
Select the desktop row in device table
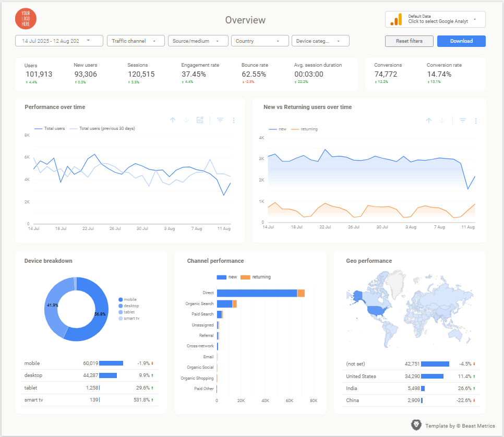coord(89,375)
